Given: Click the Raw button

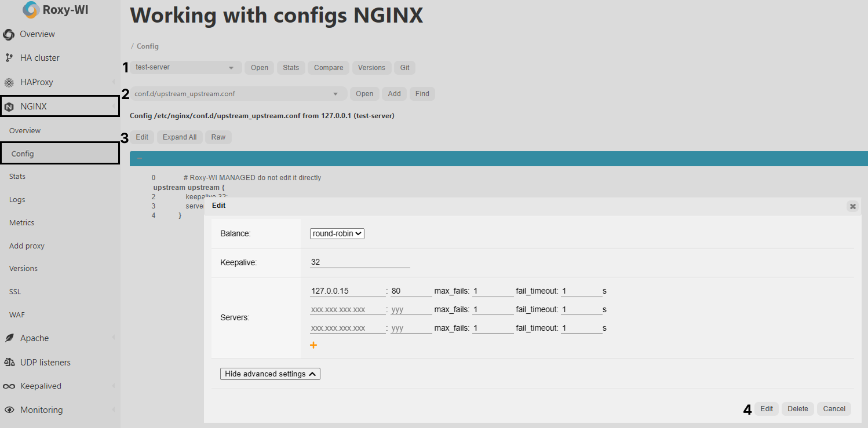Looking at the screenshot, I should [218, 137].
